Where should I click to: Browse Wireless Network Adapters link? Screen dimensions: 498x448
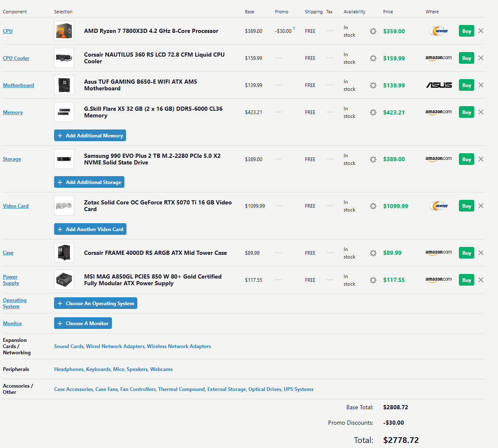(x=179, y=346)
